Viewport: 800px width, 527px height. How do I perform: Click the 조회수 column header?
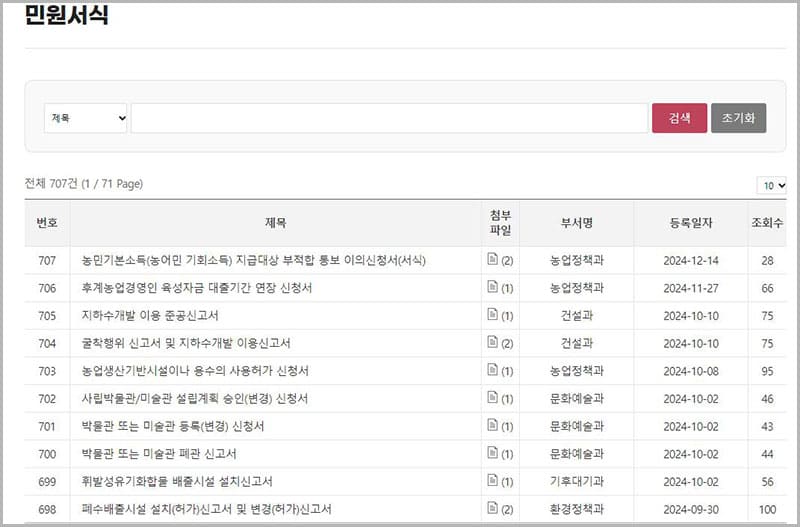(767, 222)
